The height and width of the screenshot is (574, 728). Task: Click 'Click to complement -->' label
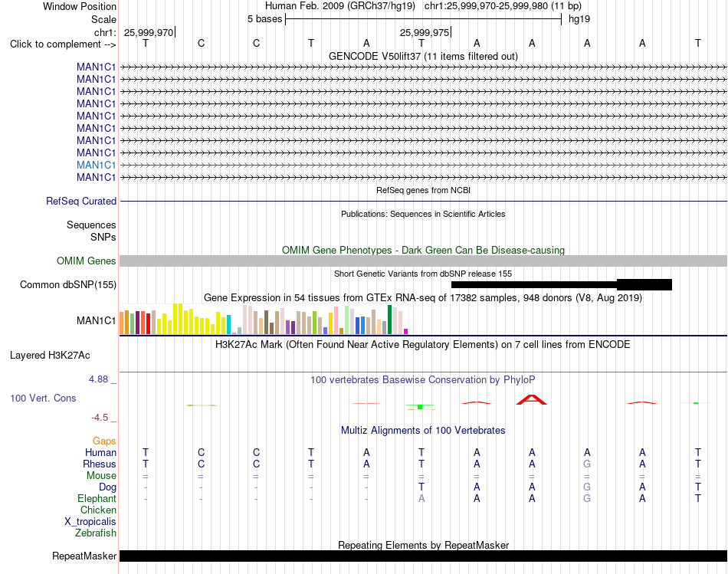[63, 44]
